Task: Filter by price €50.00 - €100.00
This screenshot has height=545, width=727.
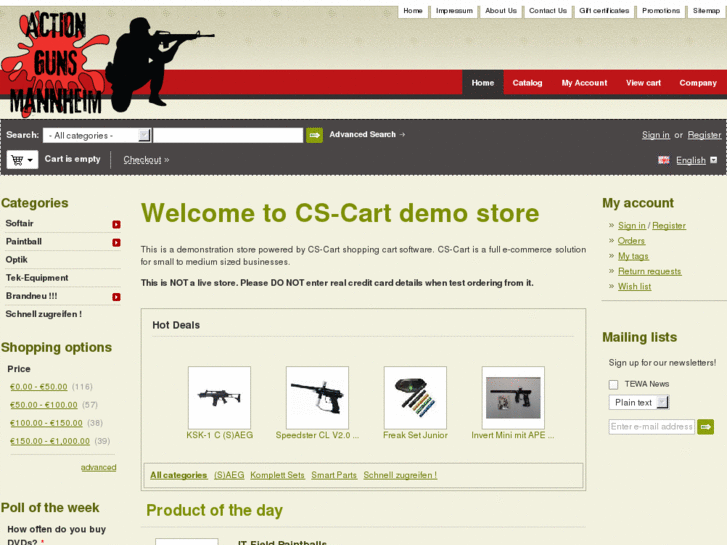Action: pyautogui.click(x=44, y=405)
